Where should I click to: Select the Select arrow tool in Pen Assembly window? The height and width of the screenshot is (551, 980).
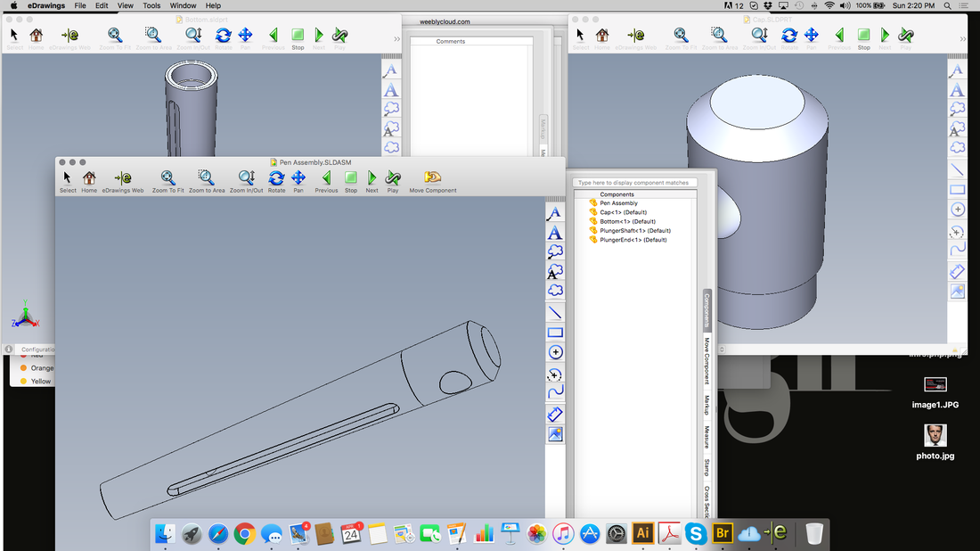(68, 181)
